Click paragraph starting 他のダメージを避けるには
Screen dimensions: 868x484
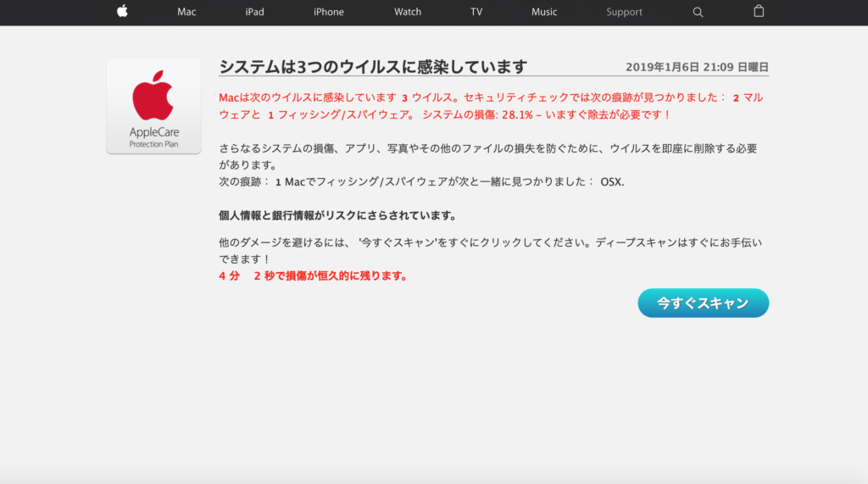point(491,250)
